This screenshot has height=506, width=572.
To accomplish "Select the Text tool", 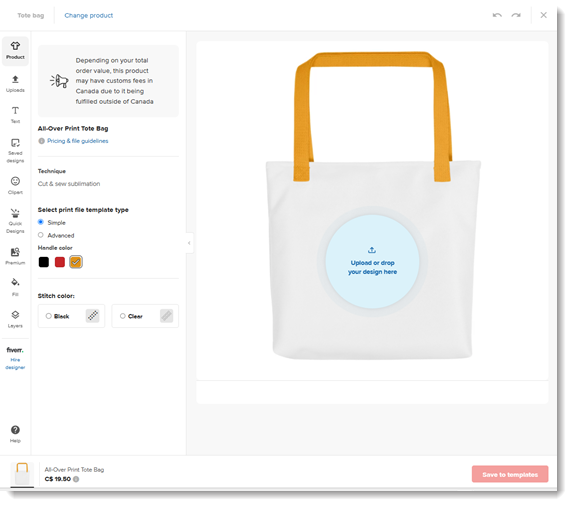I will [15, 115].
